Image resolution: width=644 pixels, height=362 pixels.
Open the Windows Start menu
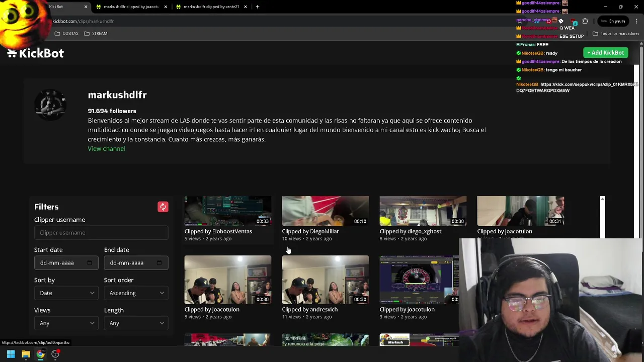click(11, 354)
